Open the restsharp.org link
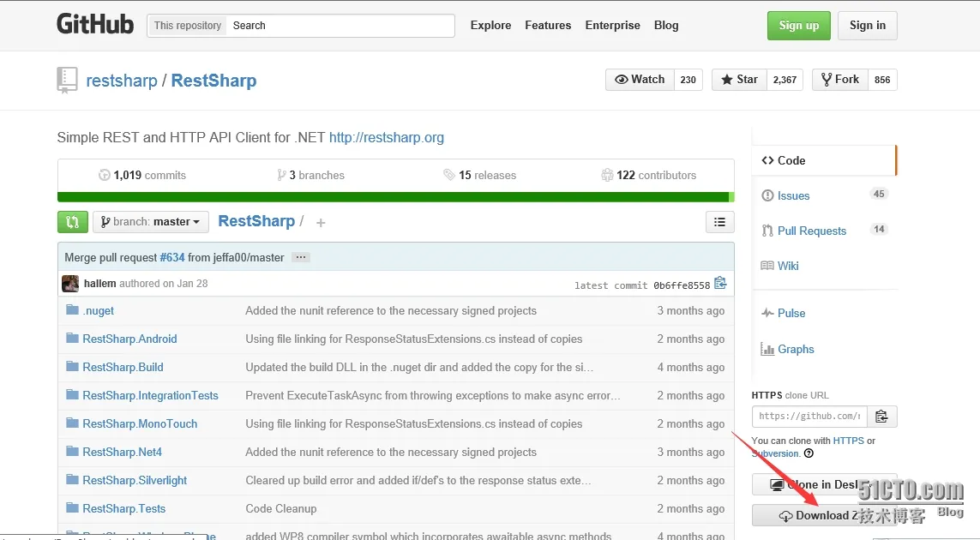 387,138
